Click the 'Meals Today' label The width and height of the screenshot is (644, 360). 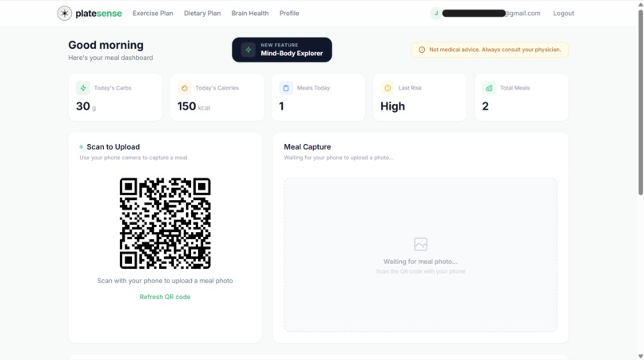point(313,88)
